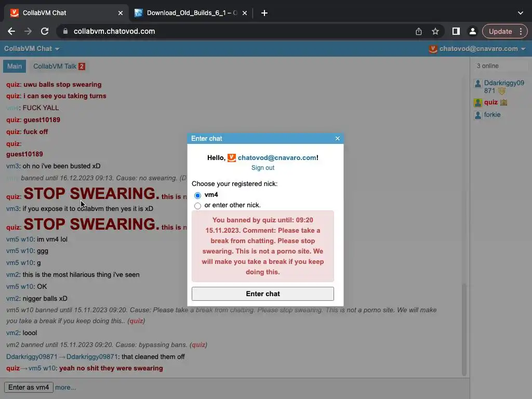Close the CollabVM Chat browser tab
Screen dimensions: 532x399
point(121,13)
